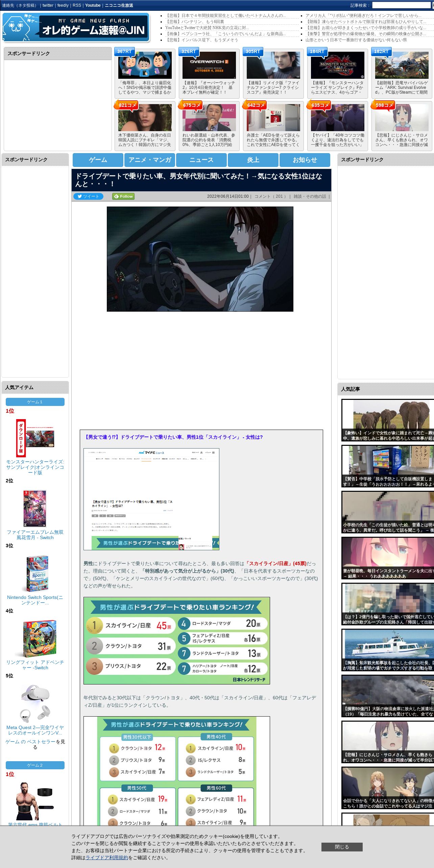Open the 305RT Final Fantasy Crisis Core thumbnail
Viewport: 434px width, 868px height.
pyautogui.click(x=273, y=65)
